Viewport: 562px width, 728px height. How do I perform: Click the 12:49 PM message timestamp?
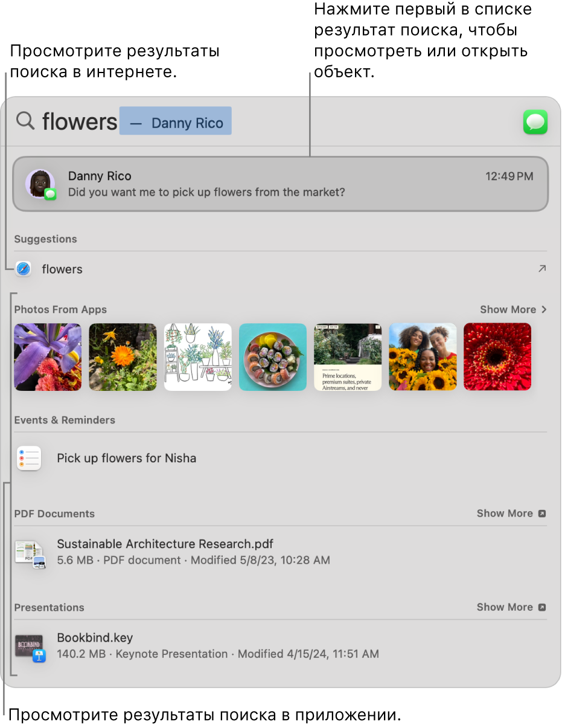[x=509, y=176]
